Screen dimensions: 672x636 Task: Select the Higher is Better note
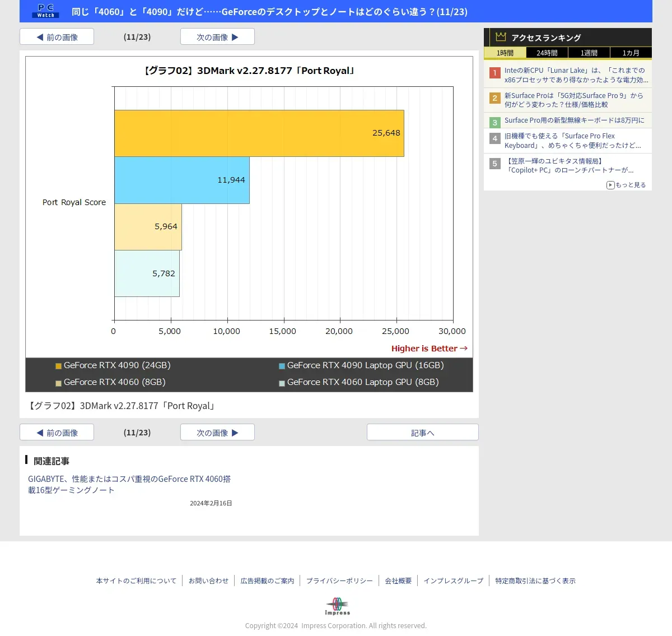click(x=430, y=349)
